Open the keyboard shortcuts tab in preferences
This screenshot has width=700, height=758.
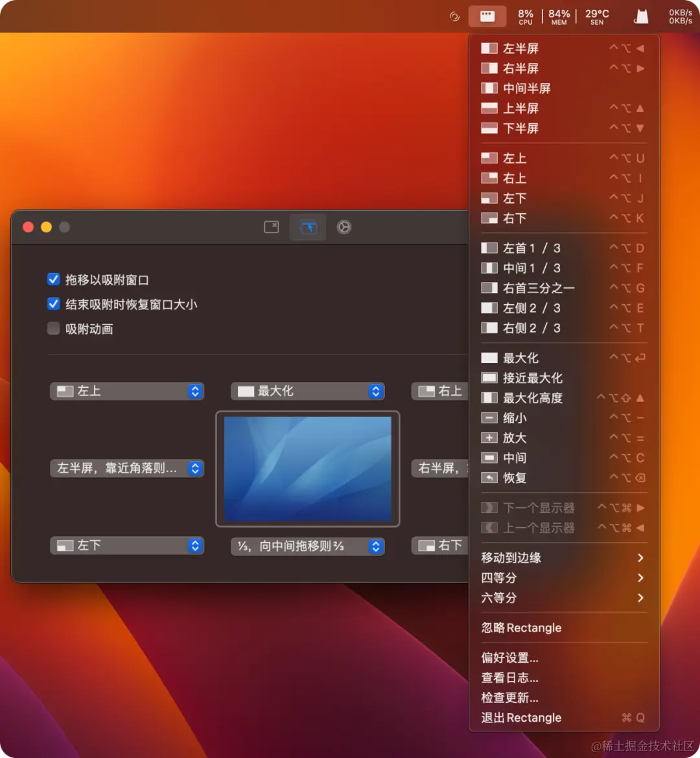(271, 227)
